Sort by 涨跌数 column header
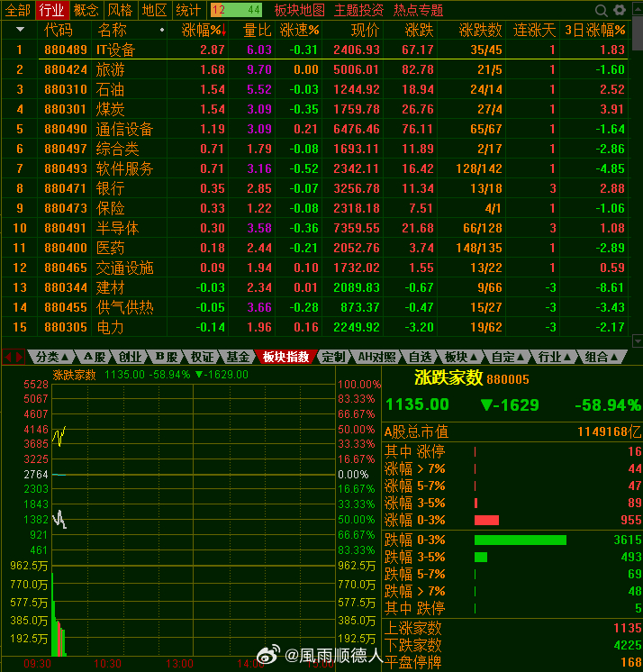Image resolution: width=643 pixels, height=672 pixels. (x=480, y=31)
